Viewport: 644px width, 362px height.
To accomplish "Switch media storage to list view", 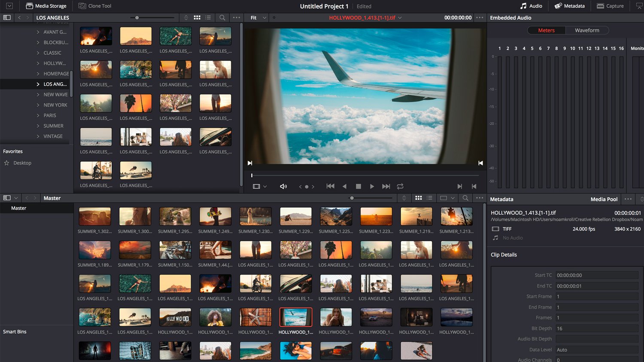I will coord(208,18).
